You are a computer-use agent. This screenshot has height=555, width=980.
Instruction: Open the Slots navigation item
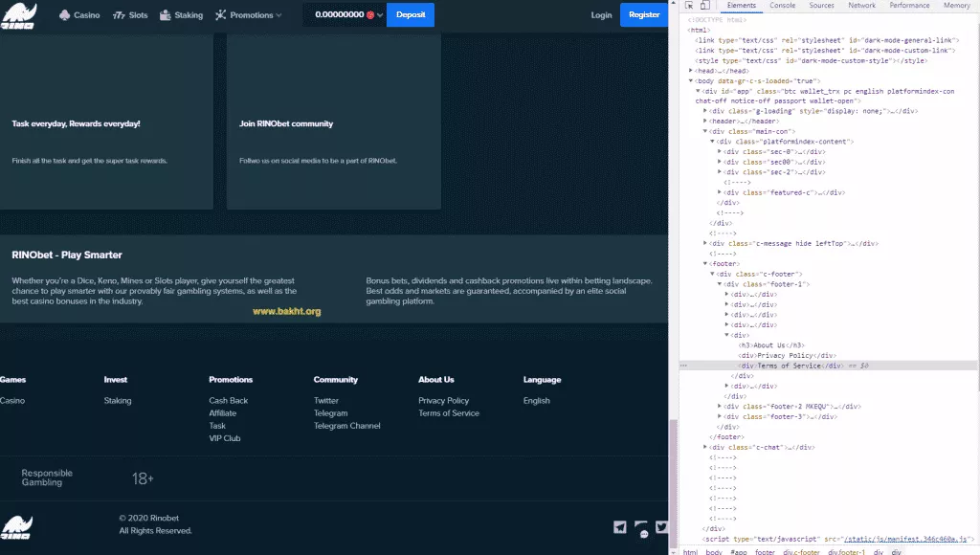coord(130,15)
